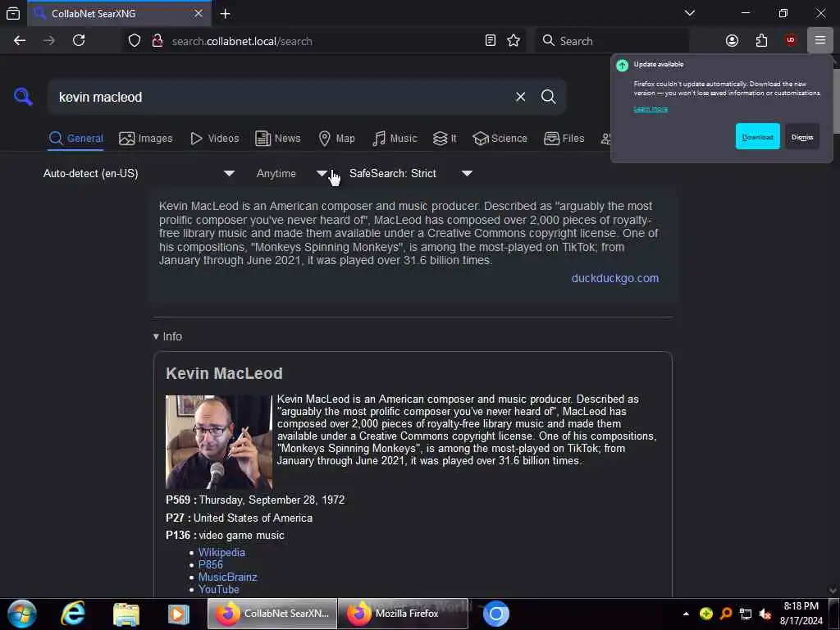Switch to the News search category
This screenshot has width=840, height=630.
pyautogui.click(x=278, y=138)
